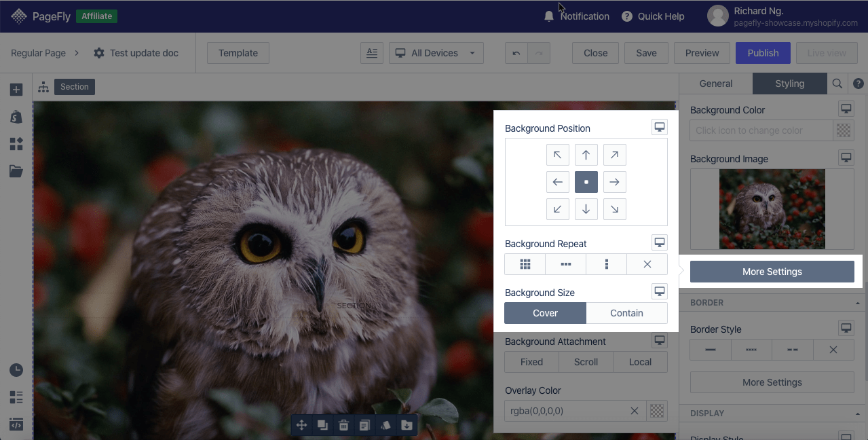Image resolution: width=868 pixels, height=440 pixels.
Task: Collapse the BORDER section
Action: [858, 303]
